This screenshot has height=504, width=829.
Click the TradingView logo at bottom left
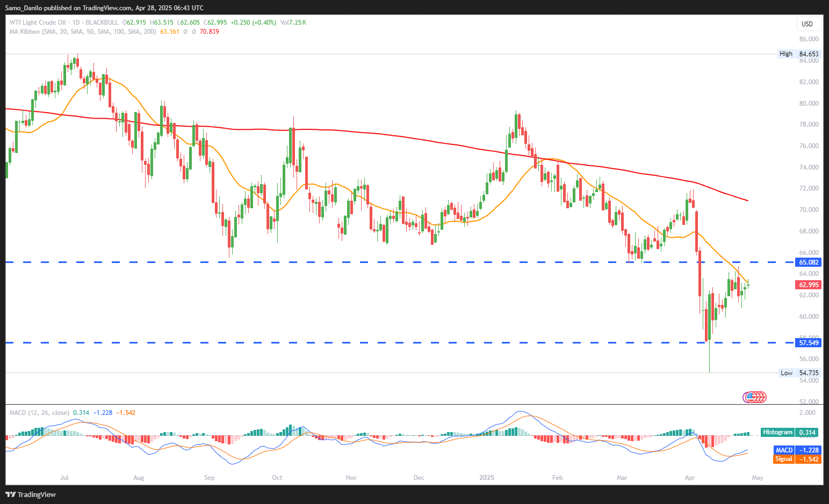(x=31, y=494)
